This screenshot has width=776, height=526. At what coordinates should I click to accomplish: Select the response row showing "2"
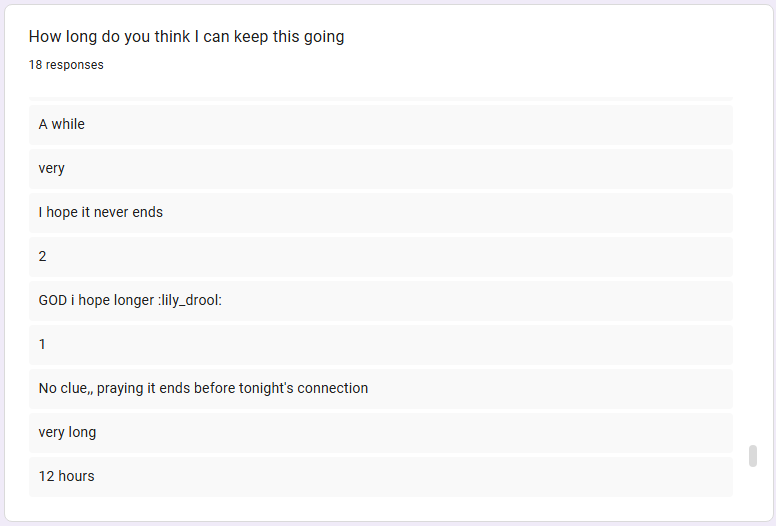click(x=380, y=257)
